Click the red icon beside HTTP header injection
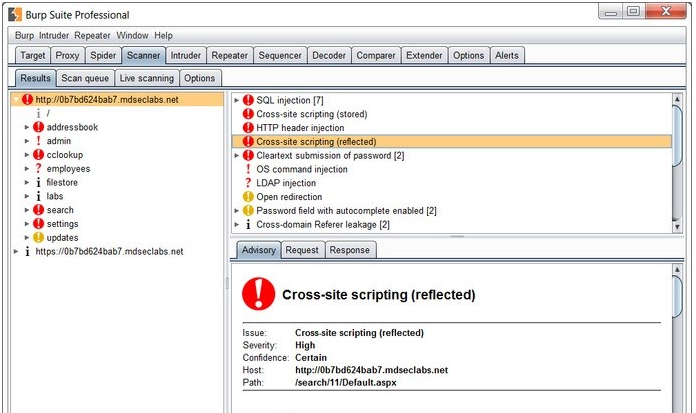This screenshot has height=413, width=696. 248,128
